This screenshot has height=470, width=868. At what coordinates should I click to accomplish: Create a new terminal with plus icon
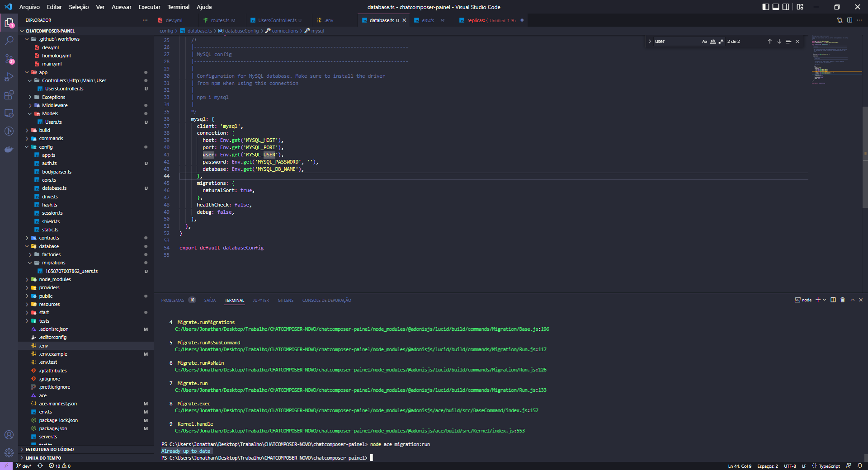click(x=817, y=300)
